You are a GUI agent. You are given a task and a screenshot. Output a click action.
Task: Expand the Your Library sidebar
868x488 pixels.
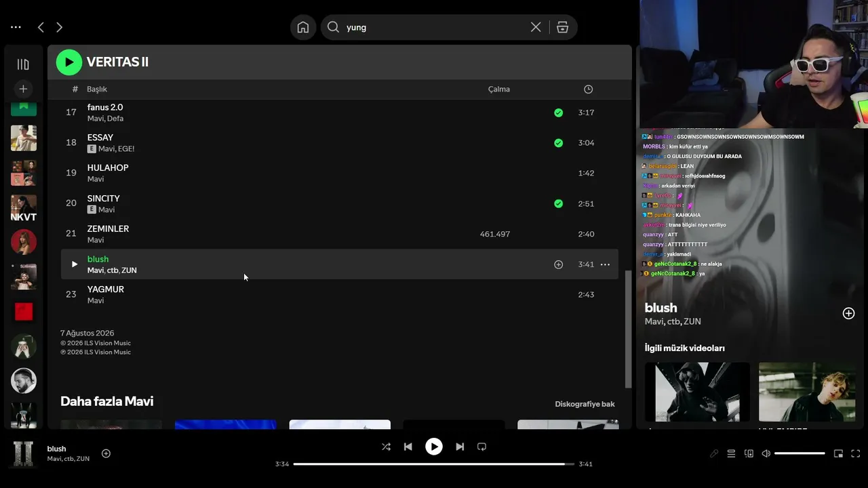pos(23,64)
